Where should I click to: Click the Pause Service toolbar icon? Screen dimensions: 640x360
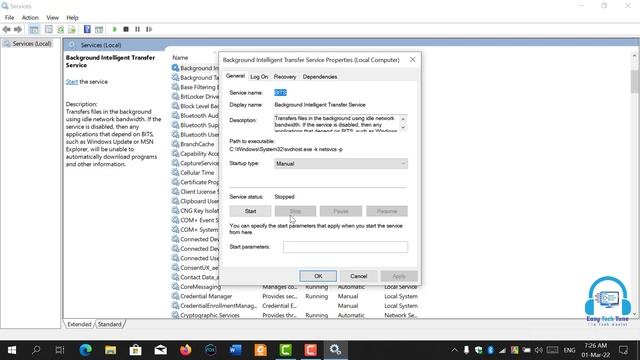point(137,29)
